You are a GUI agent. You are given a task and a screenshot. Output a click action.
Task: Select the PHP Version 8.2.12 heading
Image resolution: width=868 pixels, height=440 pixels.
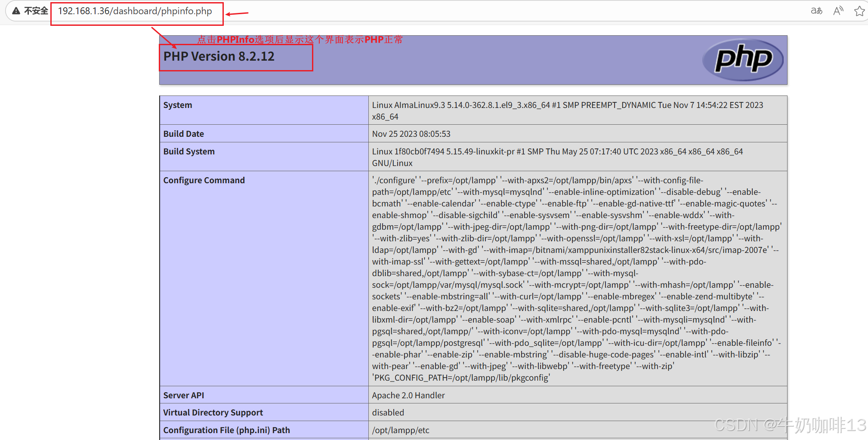219,56
